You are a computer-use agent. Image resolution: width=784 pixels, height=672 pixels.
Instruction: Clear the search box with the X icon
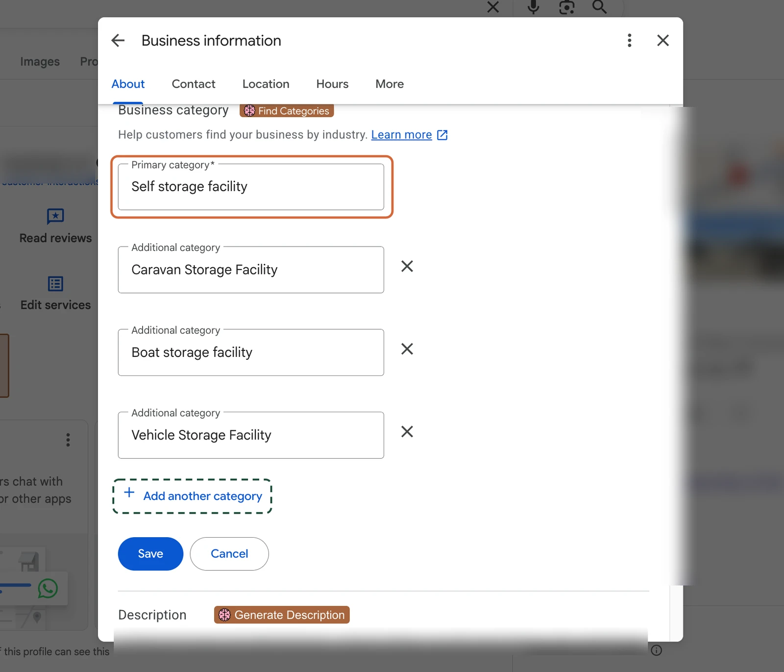[x=493, y=7]
